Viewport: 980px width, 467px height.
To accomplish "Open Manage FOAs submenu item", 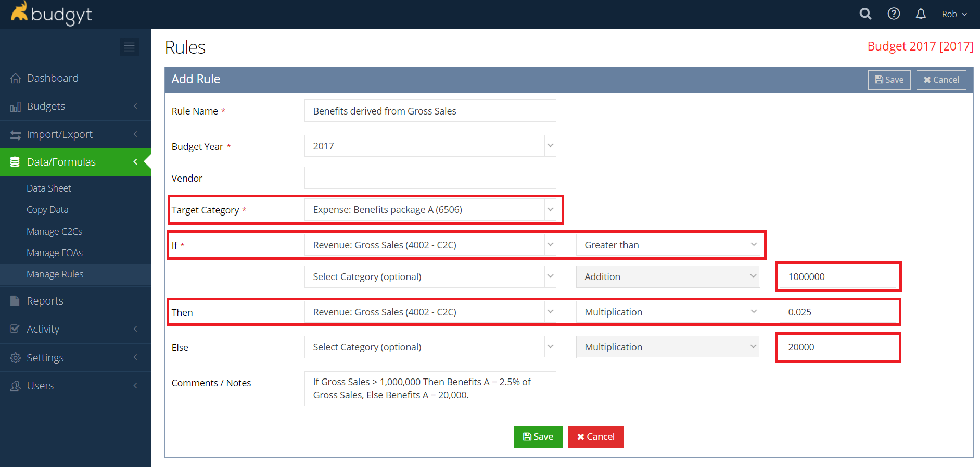I will tap(55, 253).
